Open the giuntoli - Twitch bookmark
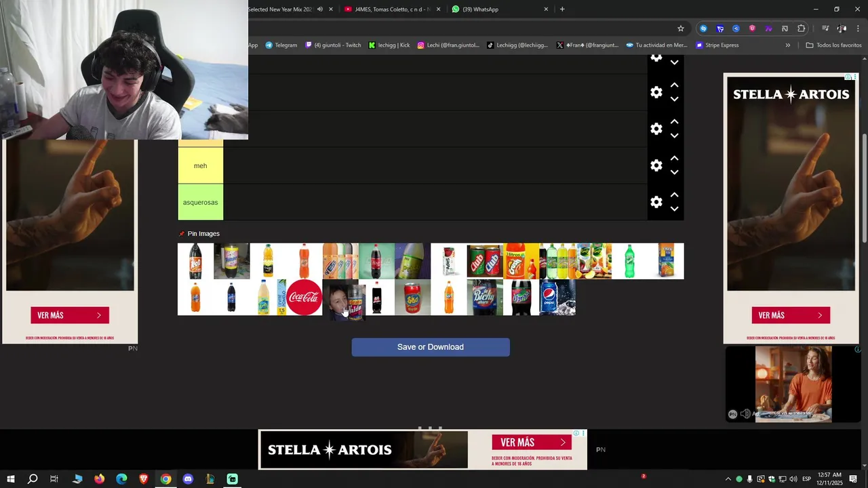868x488 pixels. point(333,45)
